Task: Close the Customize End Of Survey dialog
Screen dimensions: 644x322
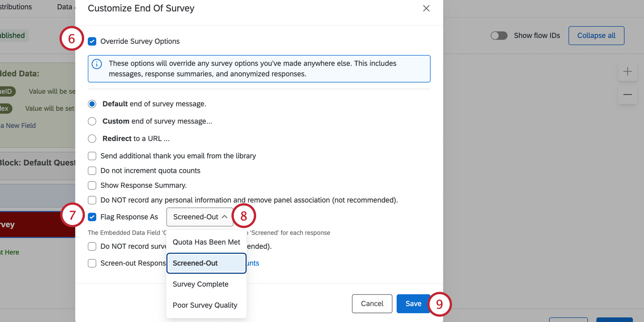Action: 426,8
